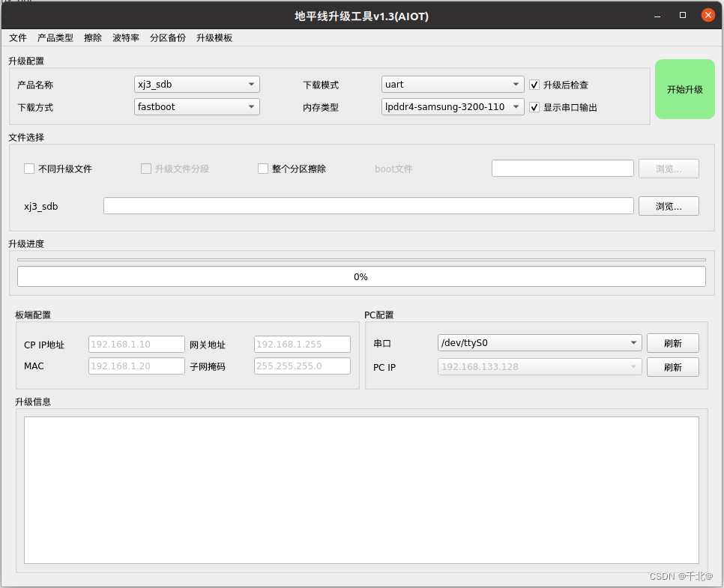Image resolution: width=724 pixels, height=588 pixels.
Task: Expand the 下载模式 uart dropdown
Action: (x=453, y=85)
